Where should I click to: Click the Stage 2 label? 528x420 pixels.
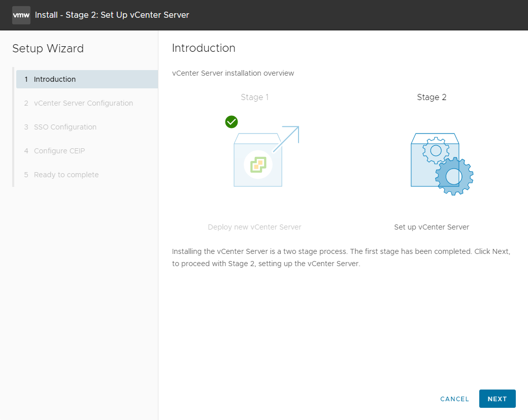[432, 98]
